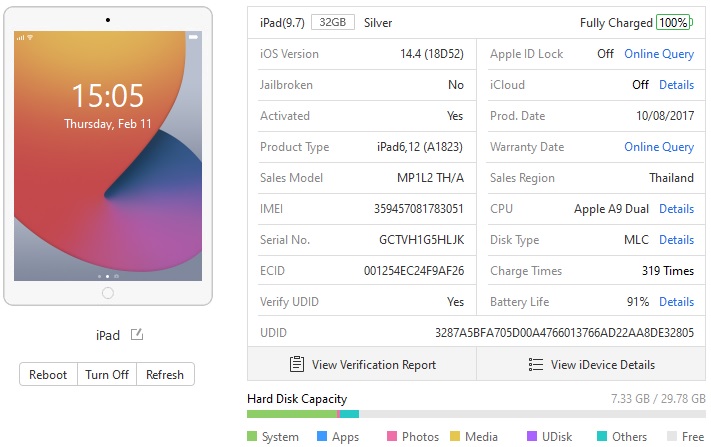Open the Battery Life Details link
Screen dimensions: 711x447
[x=677, y=302]
